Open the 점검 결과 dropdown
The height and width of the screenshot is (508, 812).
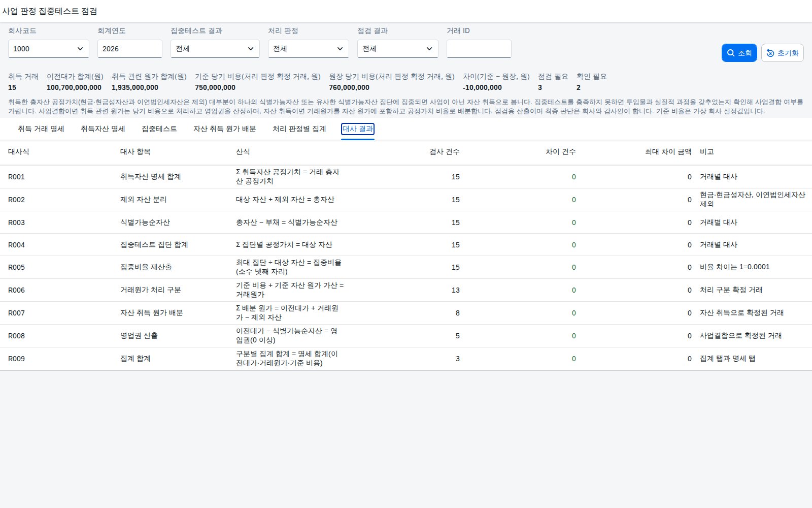pyautogui.click(x=398, y=49)
